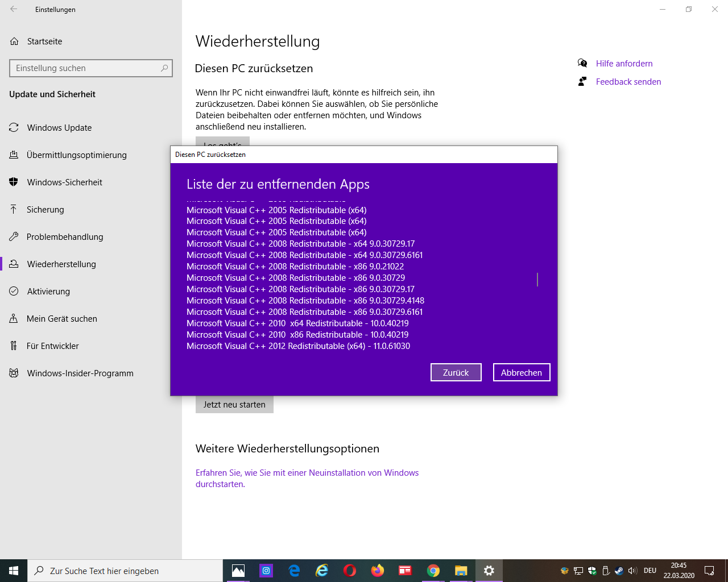Click the USB safely remove tray icon
Viewport: 728px width, 582px height.
(x=606, y=571)
